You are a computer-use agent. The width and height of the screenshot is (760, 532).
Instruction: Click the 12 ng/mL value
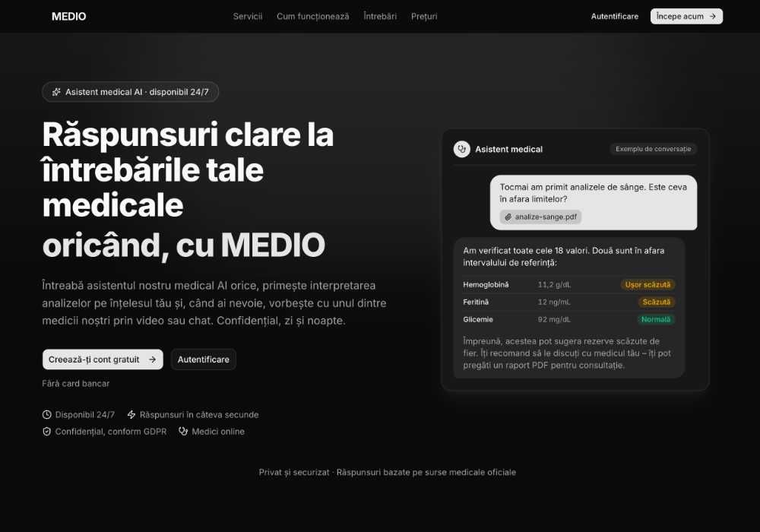pos(554,302)
